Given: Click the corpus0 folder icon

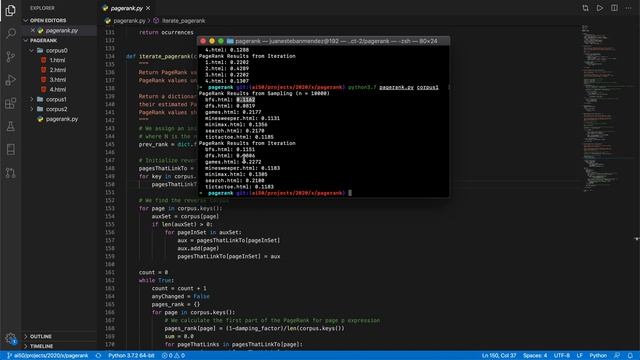Looking at the screenshot, I should pyautogui.click(x=40, y=51).
